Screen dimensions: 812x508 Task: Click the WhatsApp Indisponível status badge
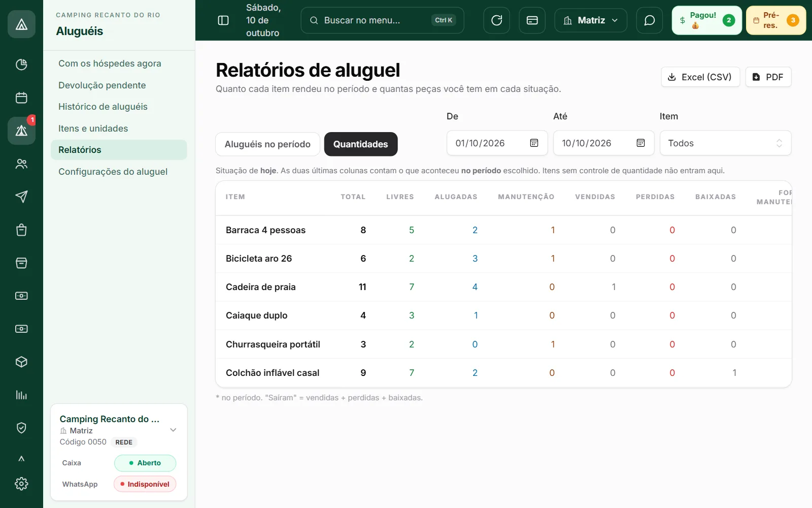145,484
